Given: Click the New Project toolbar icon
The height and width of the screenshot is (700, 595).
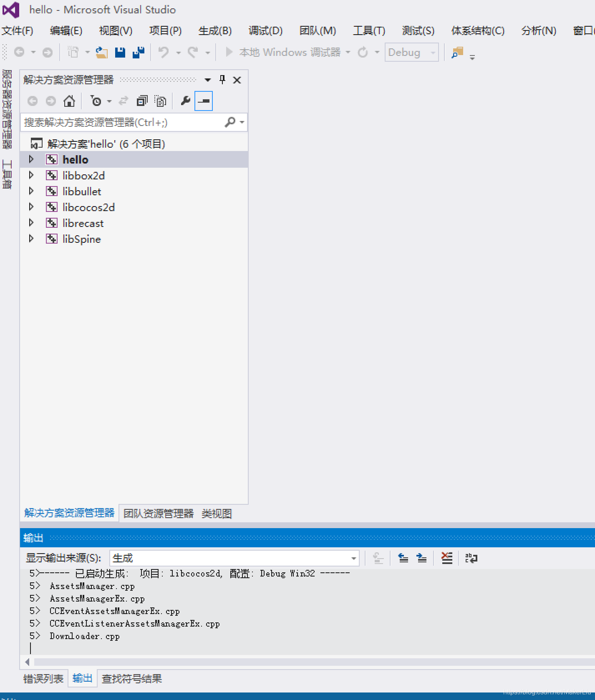Looking at the screenshot, I should click(73, 52).
